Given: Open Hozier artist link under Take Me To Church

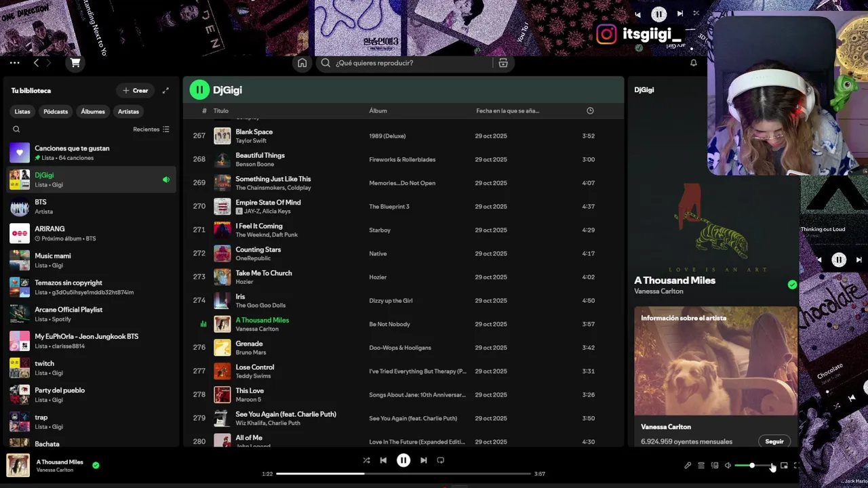Looking at the screenshot, I should coord(244,282).
